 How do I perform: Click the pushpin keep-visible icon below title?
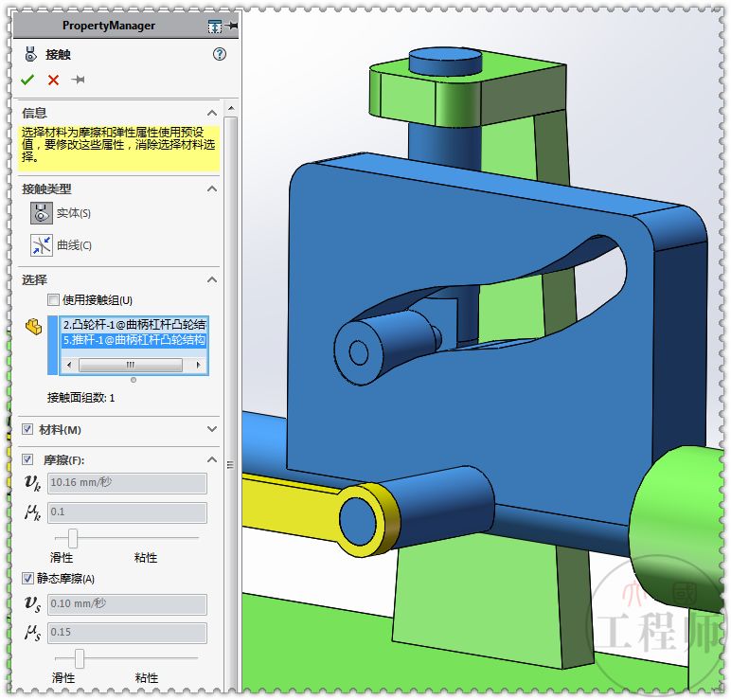(x=78, y=80)
